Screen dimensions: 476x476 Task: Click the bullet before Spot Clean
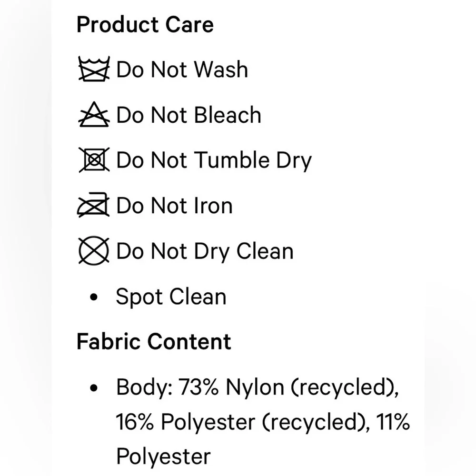tap(94, 297)
